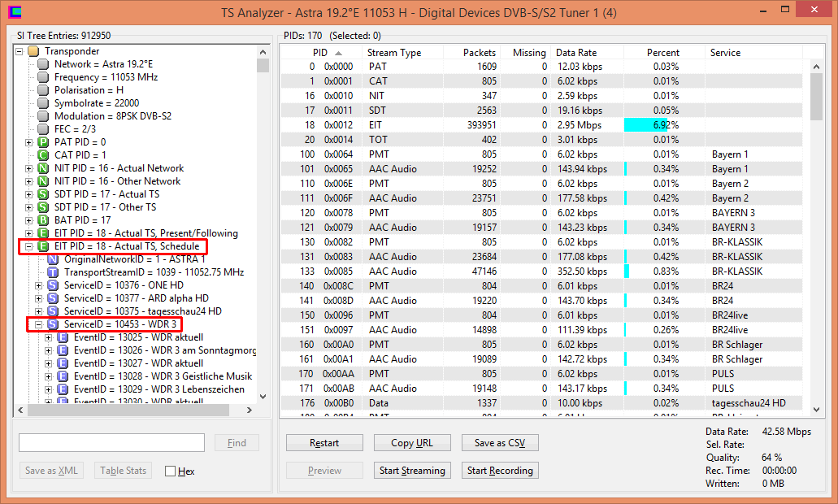Click the Save as CSV button

pos(499,443)
